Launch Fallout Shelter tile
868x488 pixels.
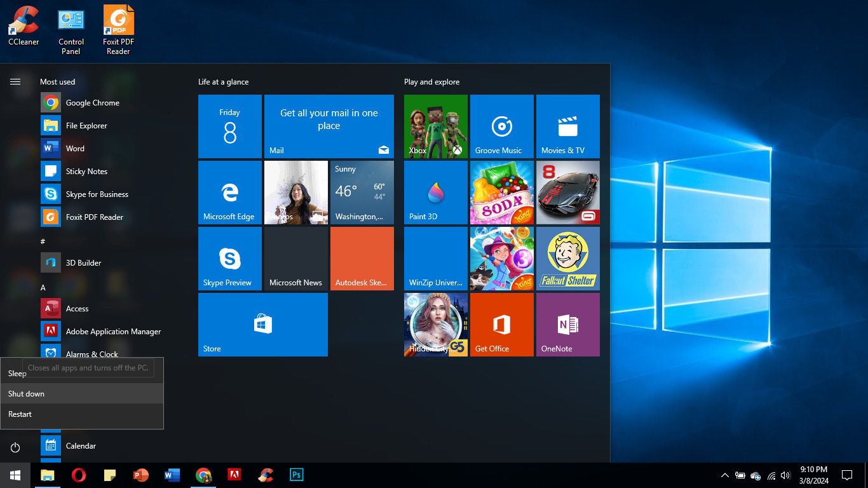(x=568, y=259)
